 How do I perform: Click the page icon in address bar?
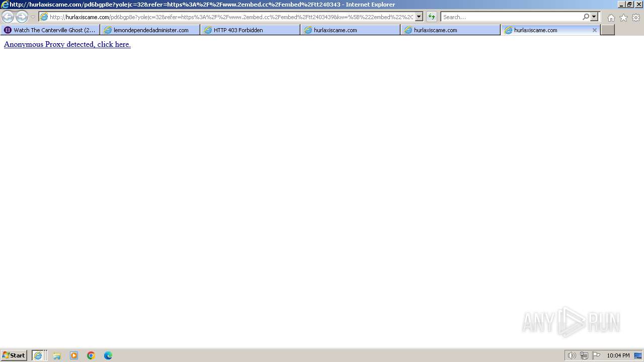tap(44, 17)
